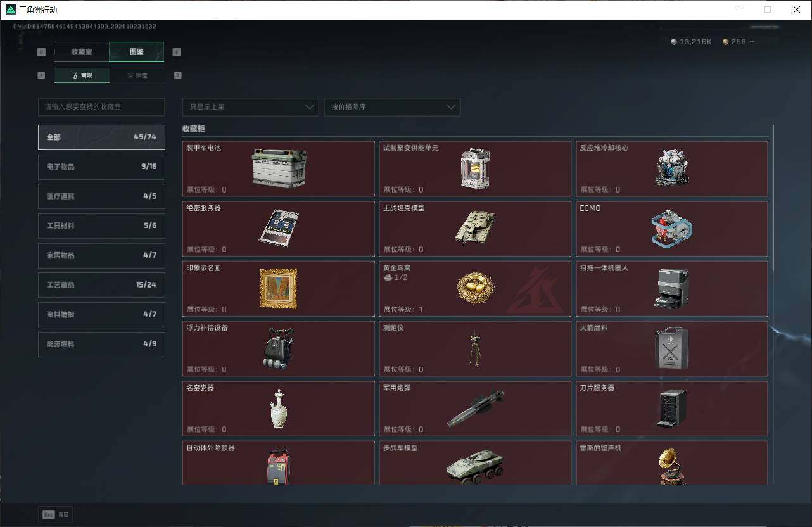Click the 主战坦克模型 tank image
The image size is (812, 527).
click(475, 227)
